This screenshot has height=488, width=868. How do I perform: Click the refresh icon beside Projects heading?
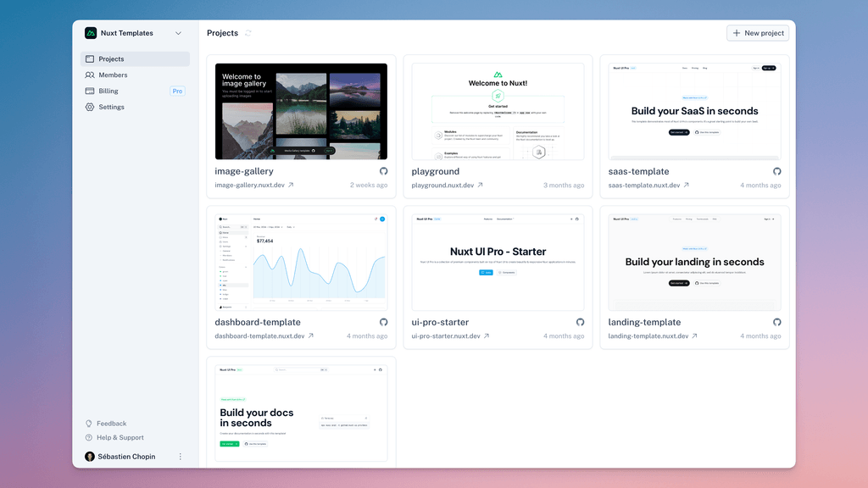[x=247, y=32]
